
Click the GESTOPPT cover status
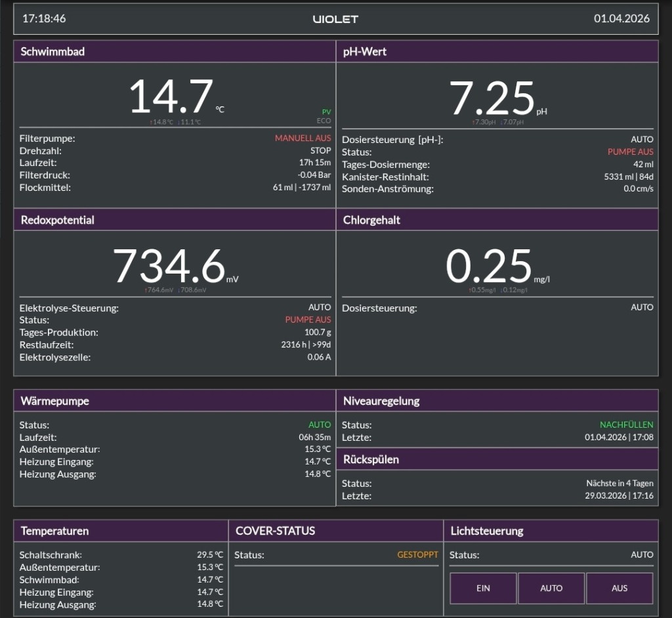coord(417,554)
